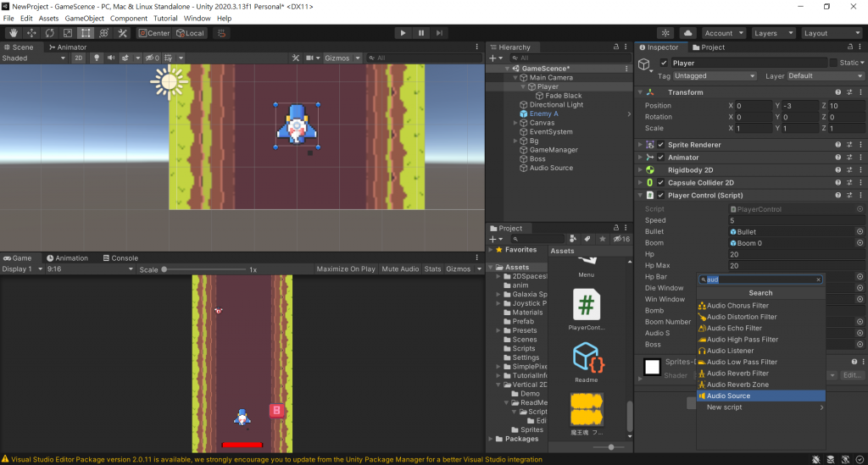Viewport: 868px width, 465px height.
Task: Disable Capsule Collider 2D checkbox
Action: [x=661, y=183]
